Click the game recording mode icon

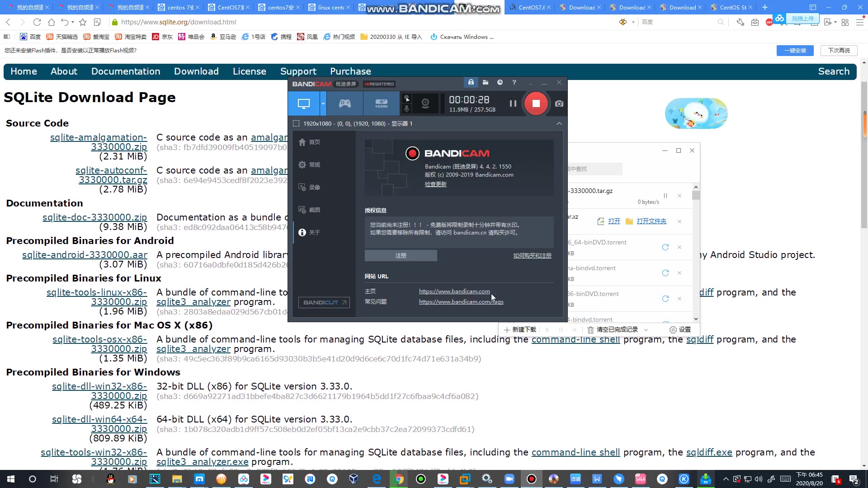pos(345,103)
